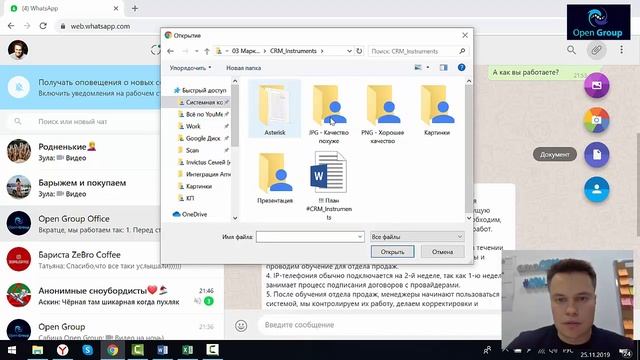Screen dimensions: 640x360
Task: Click the Отмена button
Action: (442, 252)
